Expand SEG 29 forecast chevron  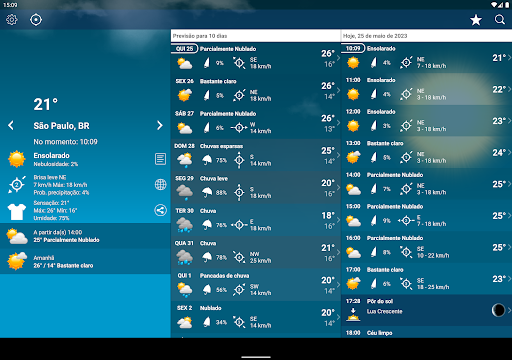pyautogui.click(x=338, y=187)
